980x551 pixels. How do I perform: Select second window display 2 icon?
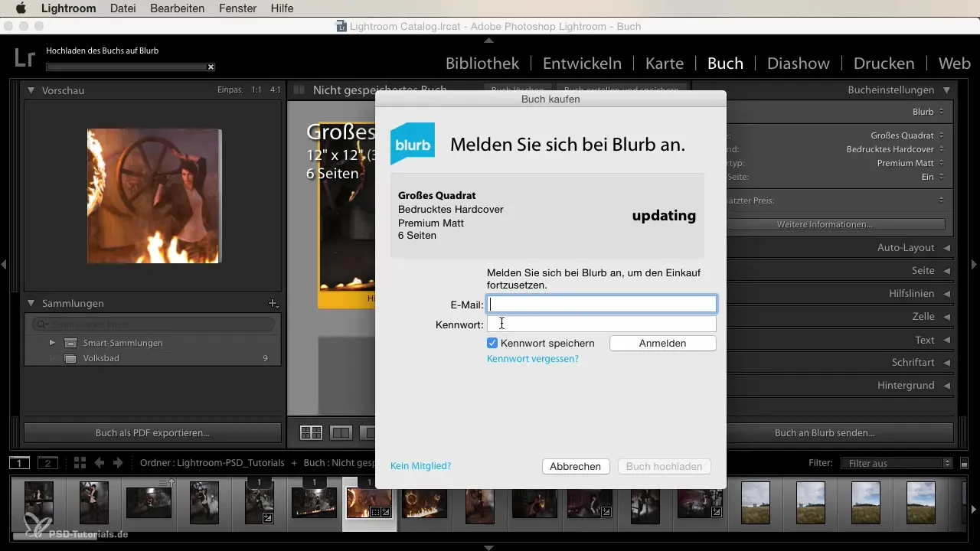tap(47, 463)
